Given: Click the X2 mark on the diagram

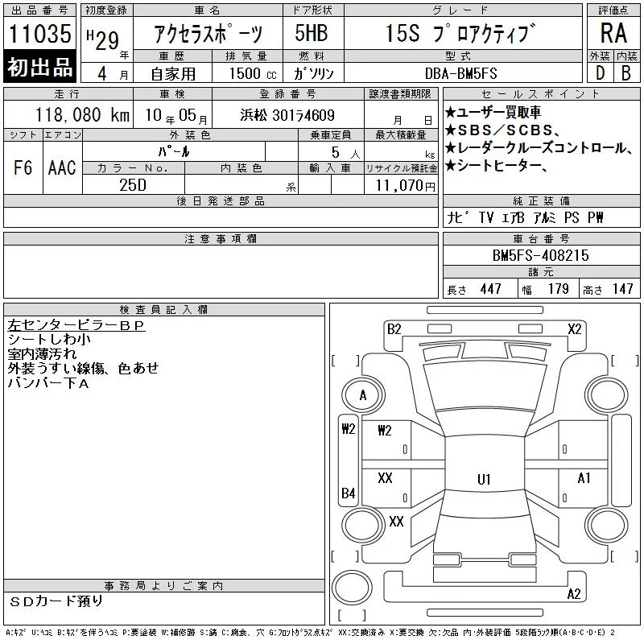Looking at the screenshot, I should (574, 329).
